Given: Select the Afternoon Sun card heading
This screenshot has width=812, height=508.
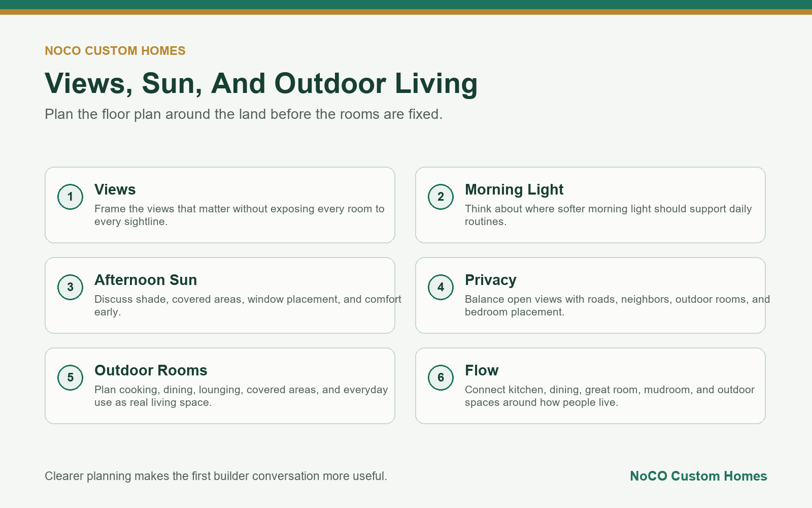Looking at the screenshot, I should pyautogui.click(x=146, y=280).
